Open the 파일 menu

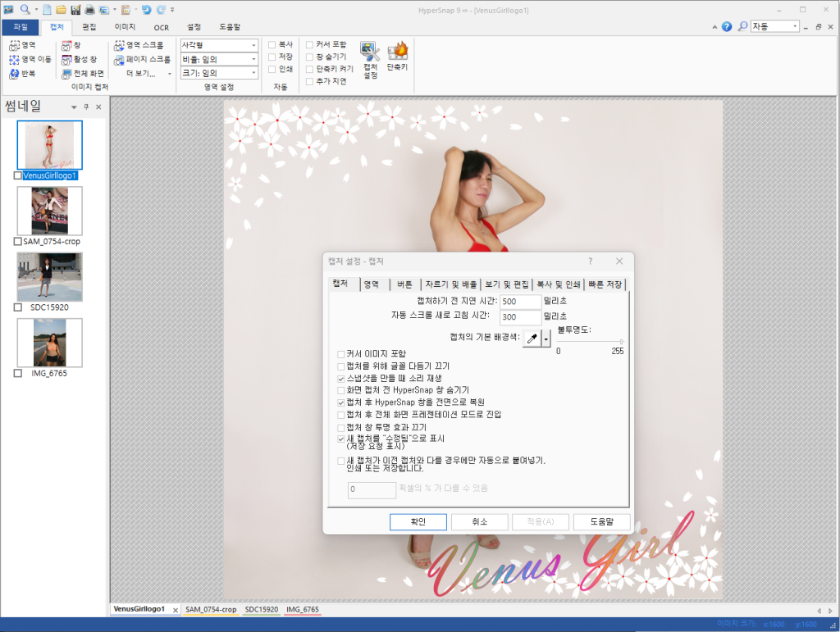pos(21,27)
